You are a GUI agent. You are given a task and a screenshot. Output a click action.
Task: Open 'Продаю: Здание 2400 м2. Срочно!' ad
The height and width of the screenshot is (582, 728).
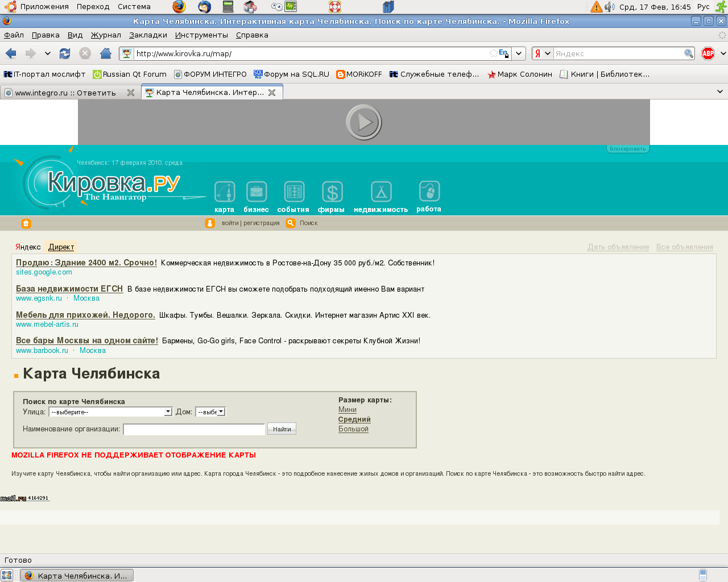point(86,263)
